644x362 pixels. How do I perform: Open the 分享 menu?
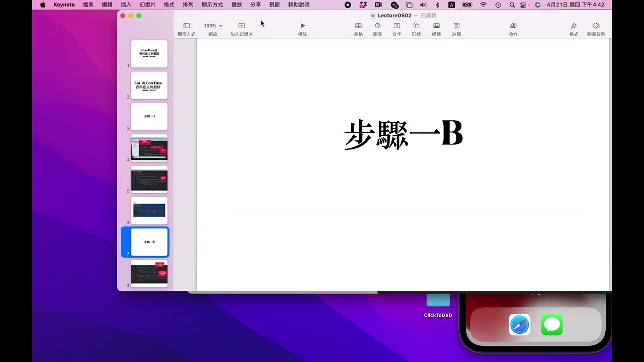point(256,5)
